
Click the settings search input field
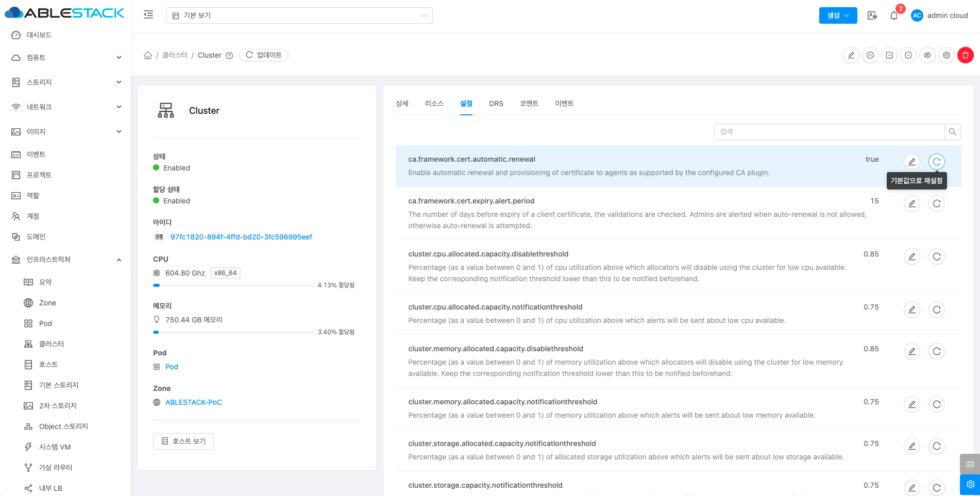click(829, 132)
